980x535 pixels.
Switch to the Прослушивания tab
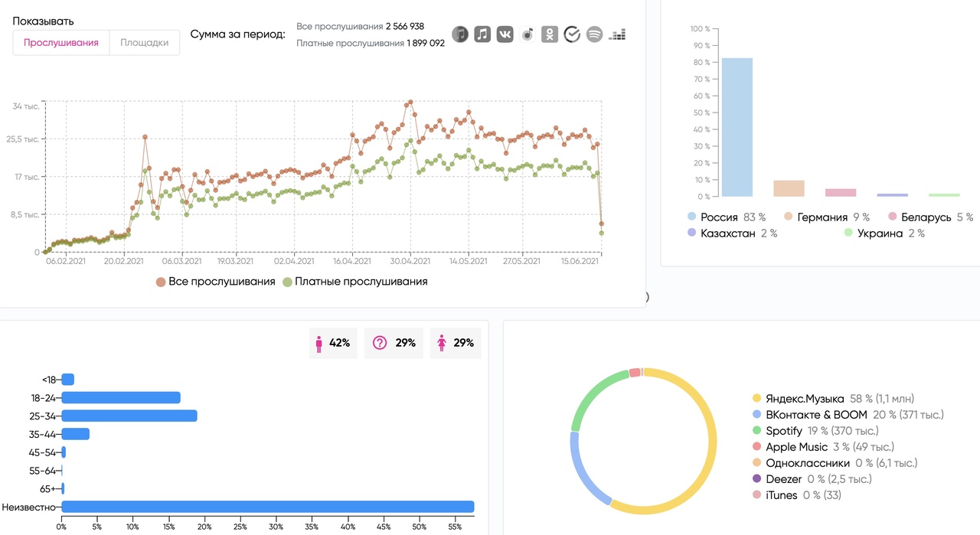[61, 43]
